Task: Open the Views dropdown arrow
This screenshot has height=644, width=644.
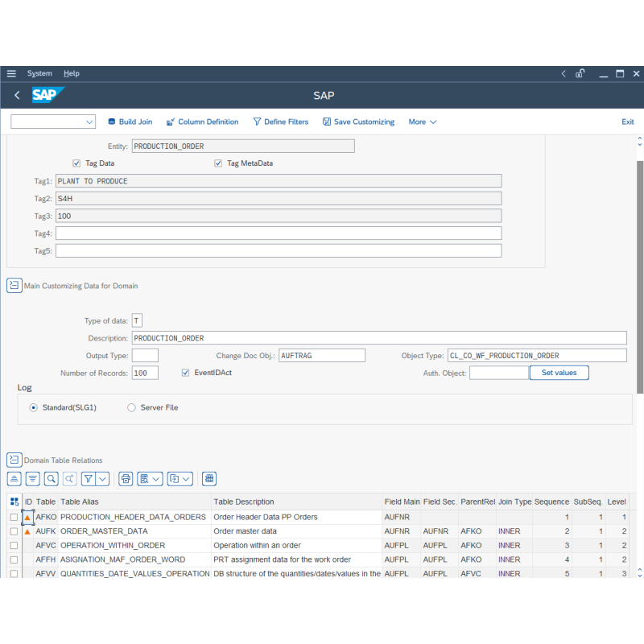Action: pyautogui.click(x=156, y=478)
